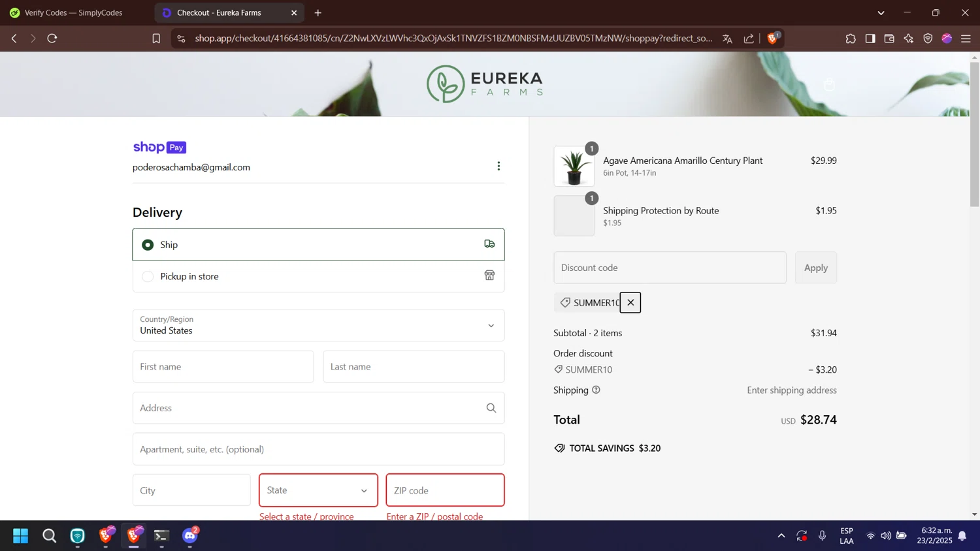The image size is (980, 551).
Task: Click the Shipping help question icon
Action: [x=596, y=390]
